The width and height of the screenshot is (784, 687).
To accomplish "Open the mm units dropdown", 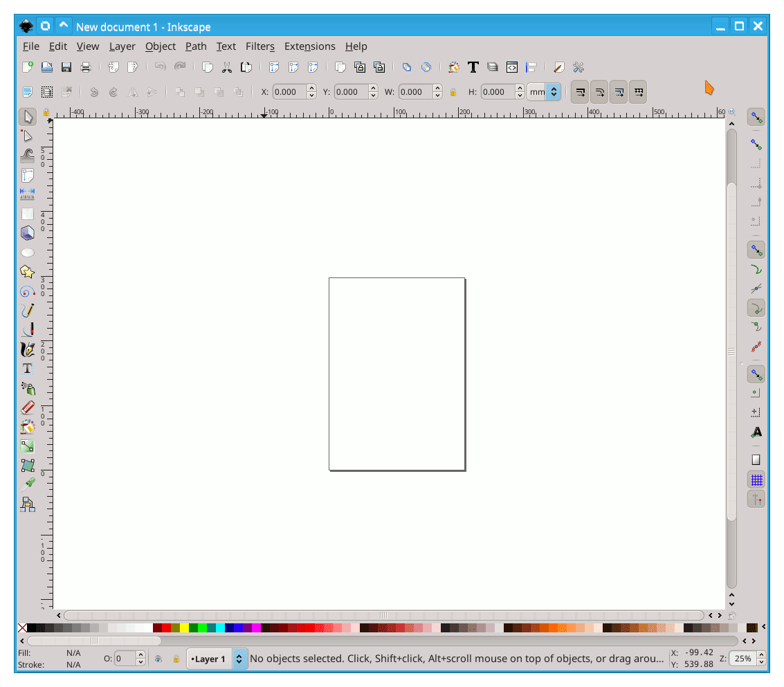I will [x=544, y=92].
